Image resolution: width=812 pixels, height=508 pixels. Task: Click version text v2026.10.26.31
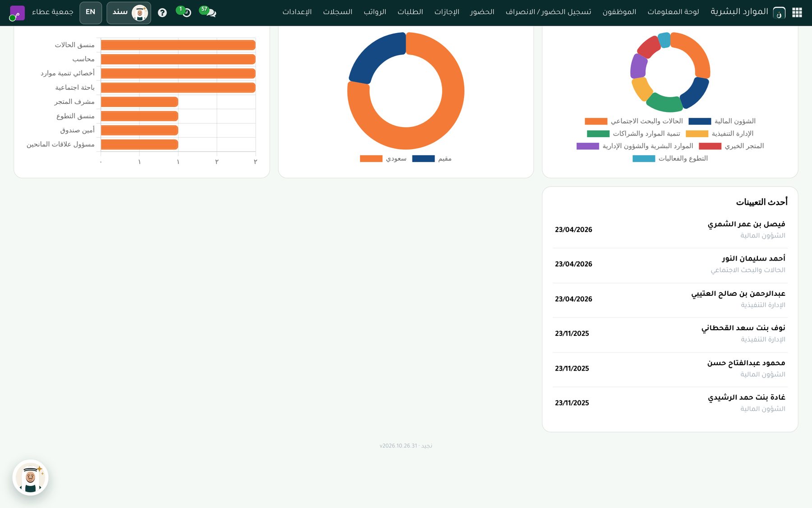(x=398, y=446)
